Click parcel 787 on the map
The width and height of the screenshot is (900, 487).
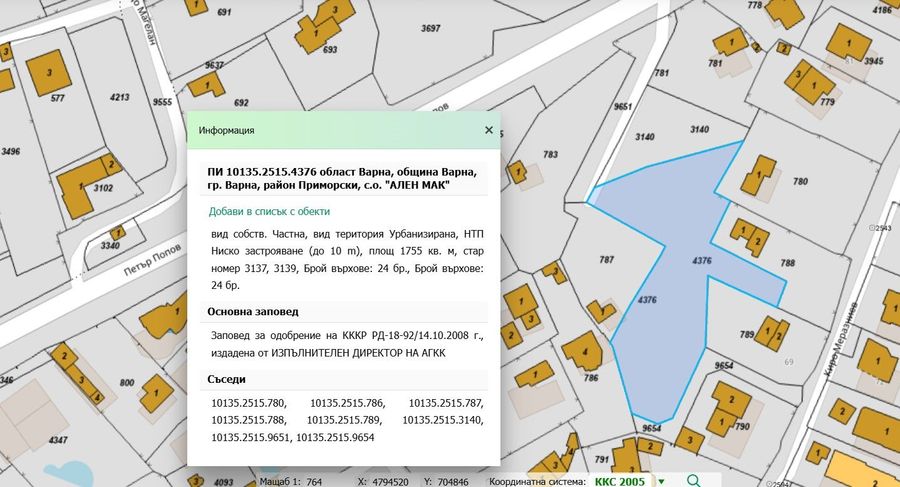tap(607, 260)
